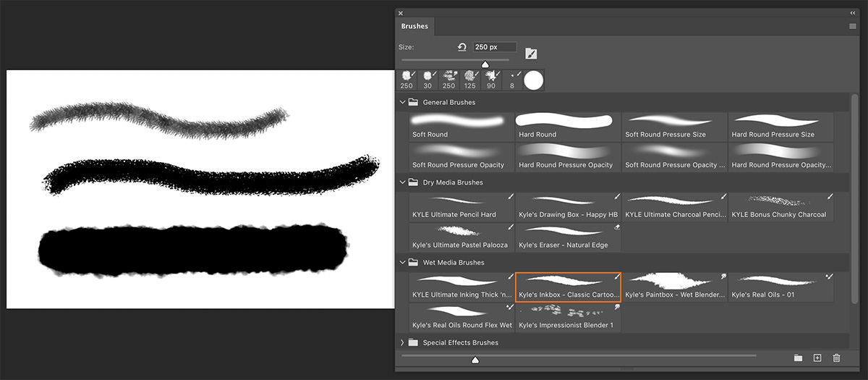Image resolution: width=868 pixels, height=380 pixels.
Task: Select the KYLE Bonus Chunky Charcoal brush
Action: (780, 207)
